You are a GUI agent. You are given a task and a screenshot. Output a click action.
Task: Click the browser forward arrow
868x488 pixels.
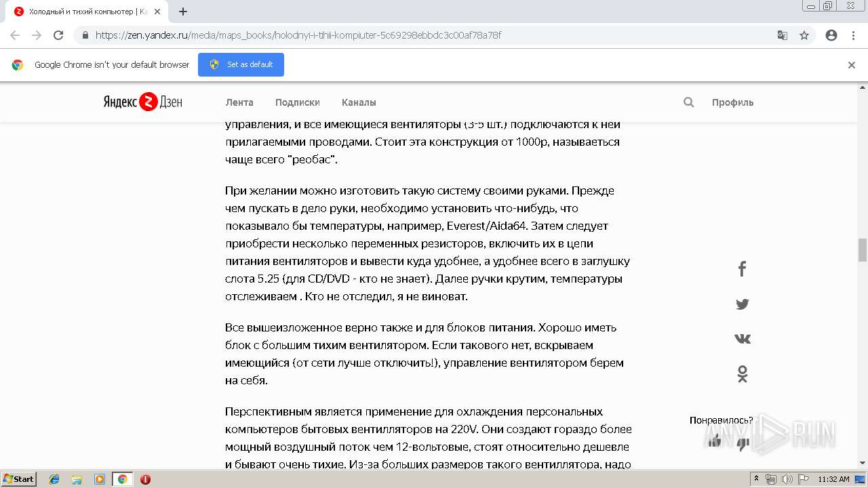(x=37, y=35)
